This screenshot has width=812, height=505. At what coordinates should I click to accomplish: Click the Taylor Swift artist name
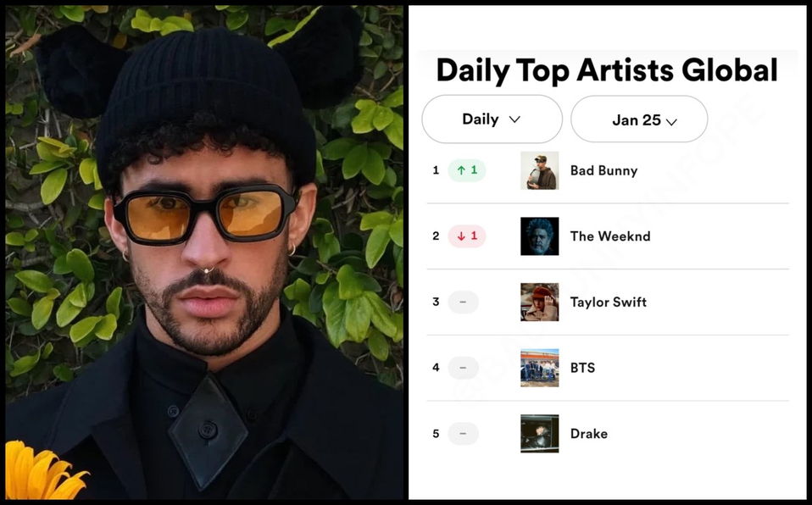609,302
